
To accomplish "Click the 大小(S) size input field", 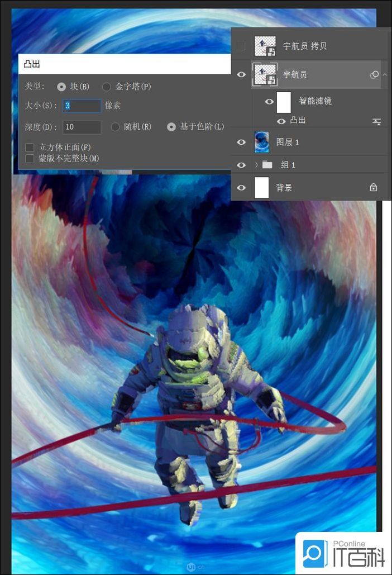I will (82, 106).
